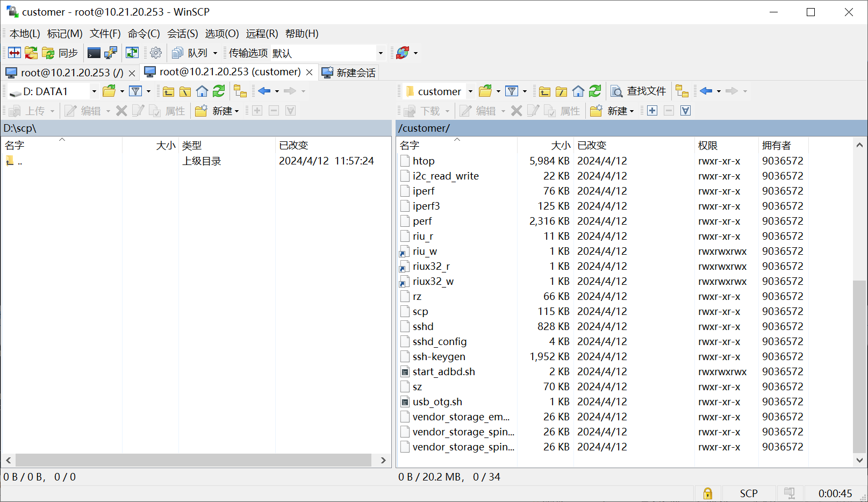Image resolution: width=868 pixels, height=502 pixels.
Task: Expand the 队列 queue dropdown arrow
Action: 215,53
